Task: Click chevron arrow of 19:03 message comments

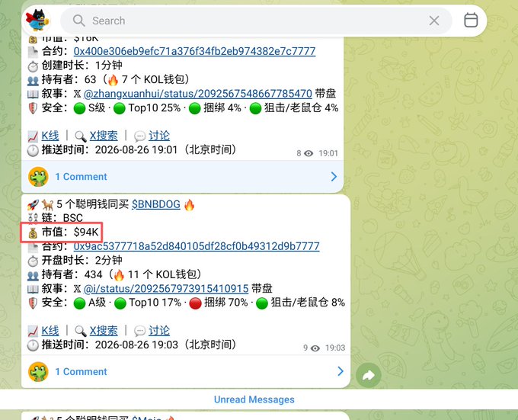Action: coord(341,371)
